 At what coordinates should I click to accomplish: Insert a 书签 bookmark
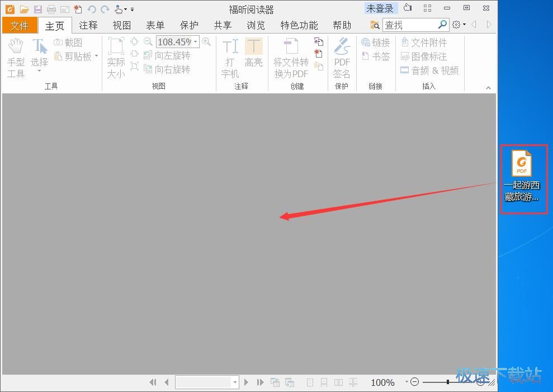pyautogui.click(x=376, y=55)
